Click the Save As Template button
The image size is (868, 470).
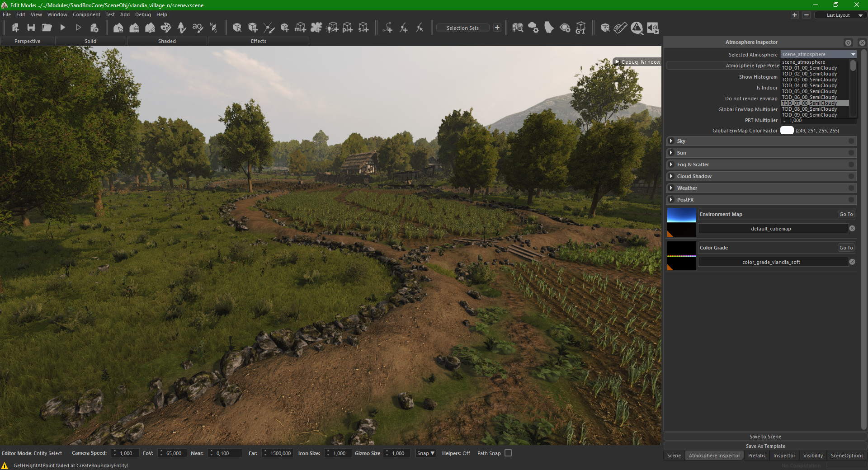point(765,446)
